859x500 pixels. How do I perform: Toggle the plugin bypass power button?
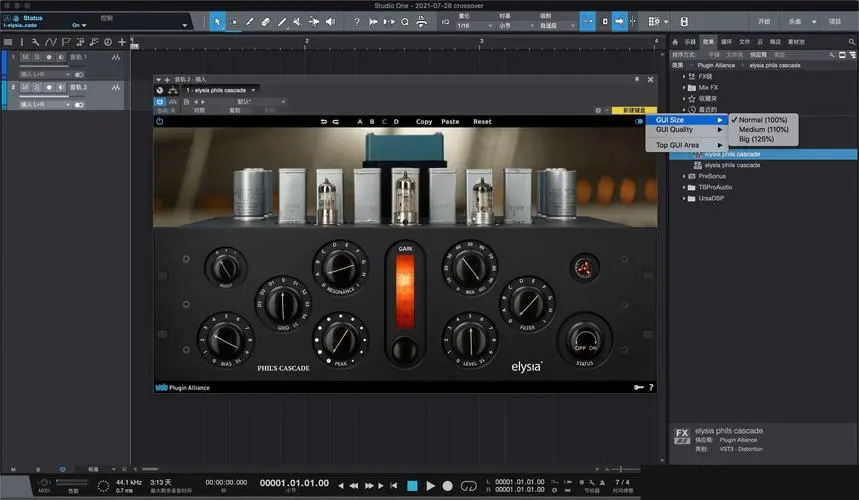pos(159,102)
